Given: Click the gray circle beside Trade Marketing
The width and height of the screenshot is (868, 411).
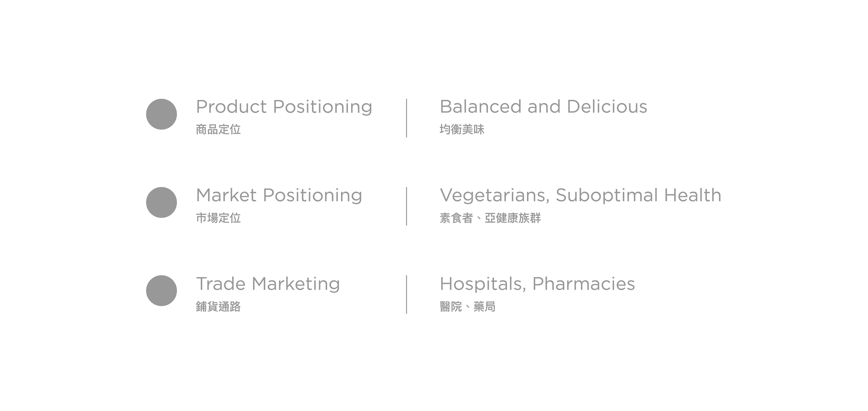Looking at the screenshot, I should coord(161,291).
